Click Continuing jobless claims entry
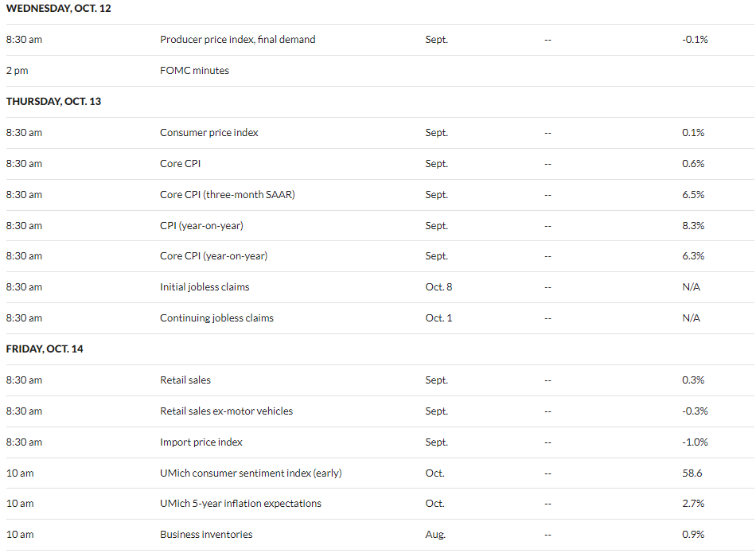 (x=216, y=317)
